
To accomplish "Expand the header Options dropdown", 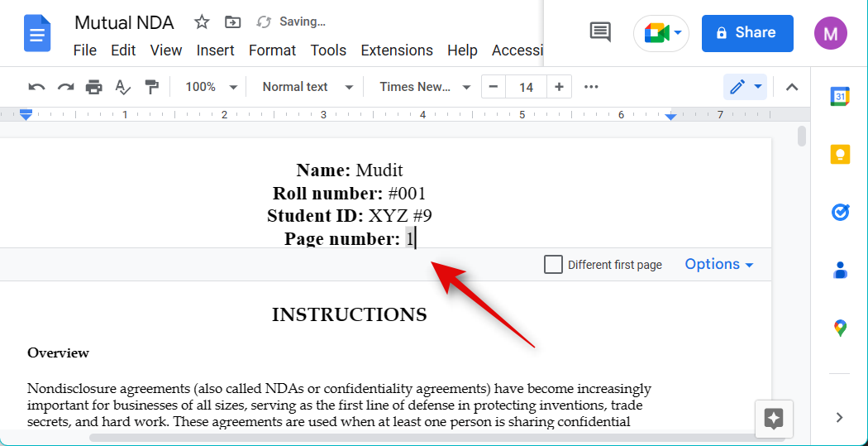I will tap(718, 265).
